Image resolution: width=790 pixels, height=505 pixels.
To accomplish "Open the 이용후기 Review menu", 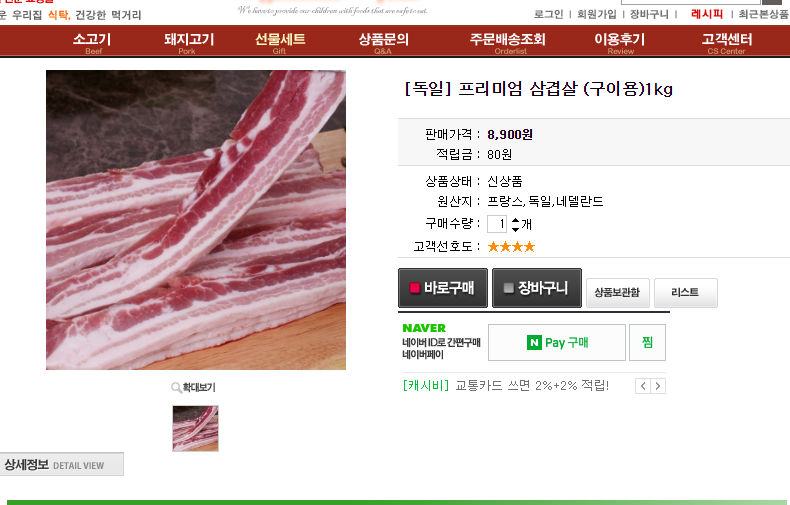I will click(620, 42).
